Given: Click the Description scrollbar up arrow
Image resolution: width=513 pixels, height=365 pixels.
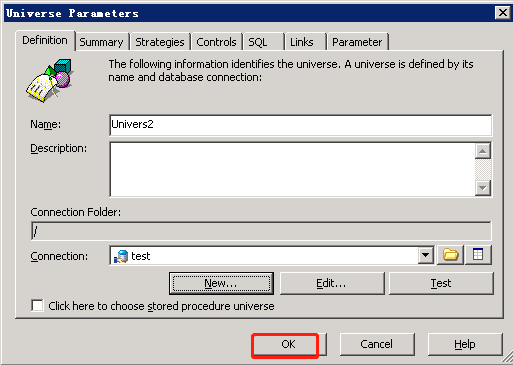Looking at the screenshot, I should point(483,151).
